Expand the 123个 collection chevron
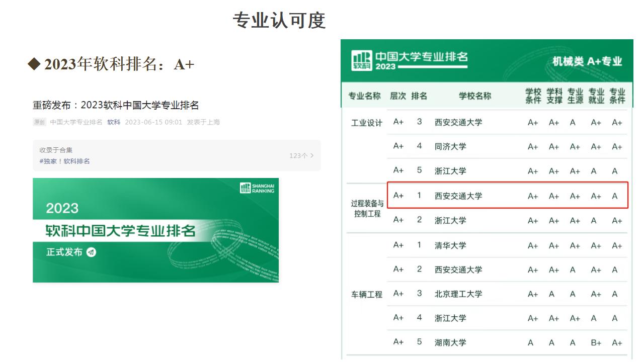 click(x=312, y=155)
